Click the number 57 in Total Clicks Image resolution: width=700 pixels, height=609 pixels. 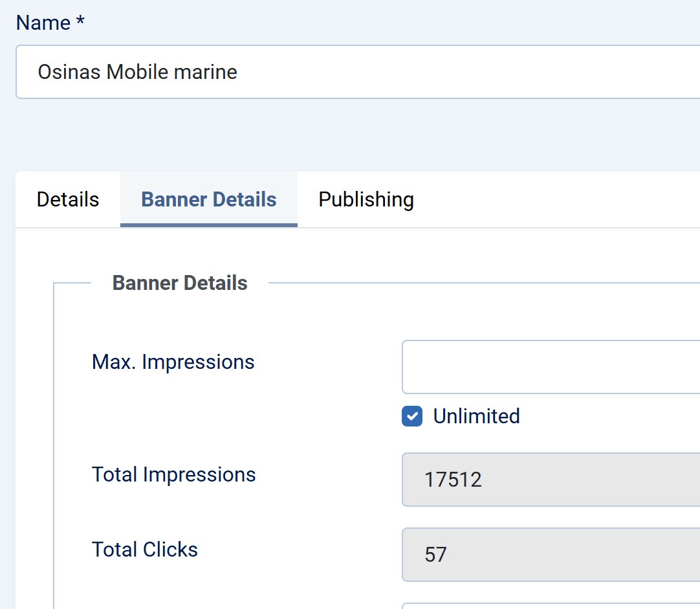(x=435, y=555)
